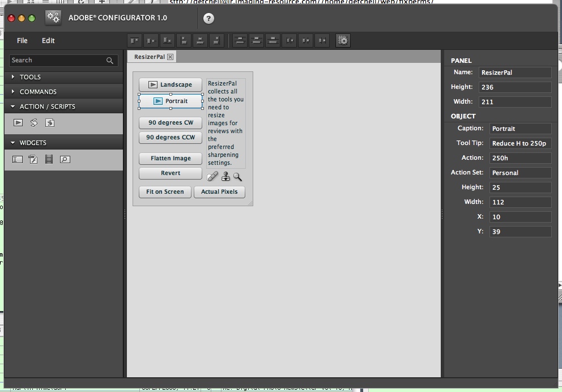Select the Script file icon in Action/Scripts

[50, 123]
